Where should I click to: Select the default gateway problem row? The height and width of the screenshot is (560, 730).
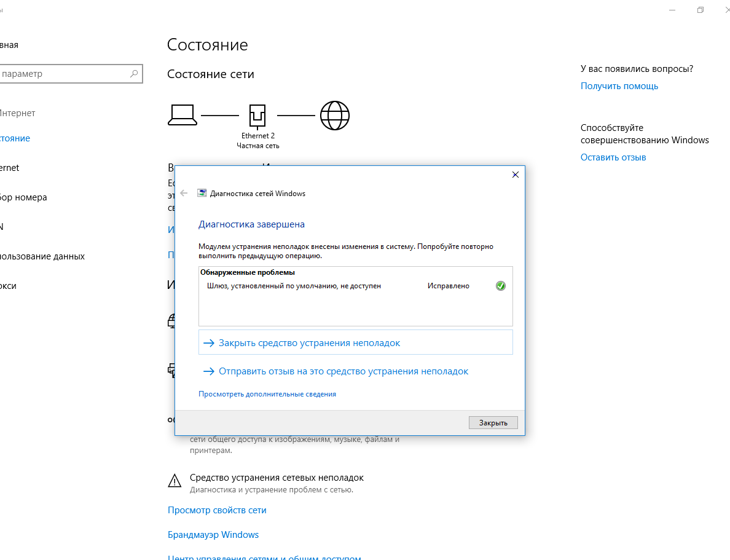point(294,286)
